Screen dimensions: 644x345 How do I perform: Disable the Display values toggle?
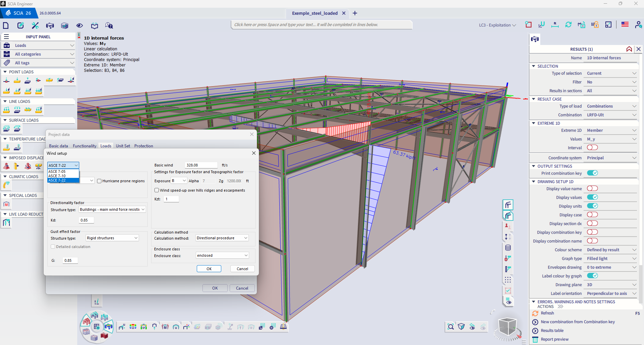[x=592, y=197]
